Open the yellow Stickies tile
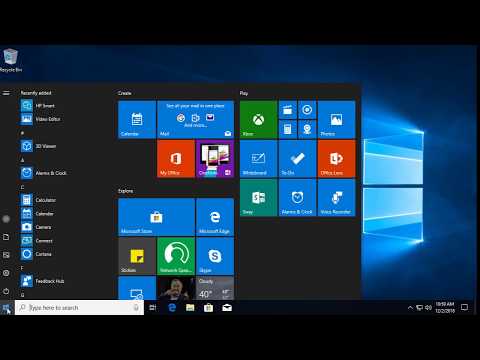480x360 pixels. click(137, 256)
